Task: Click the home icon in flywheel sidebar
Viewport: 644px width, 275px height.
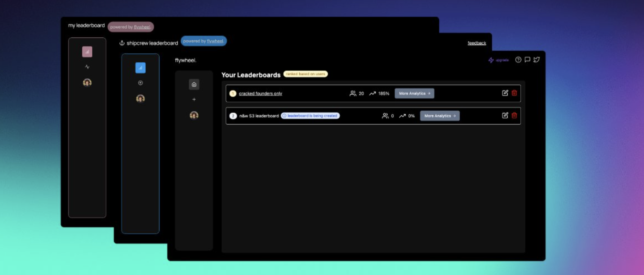Action: point(194,84)
